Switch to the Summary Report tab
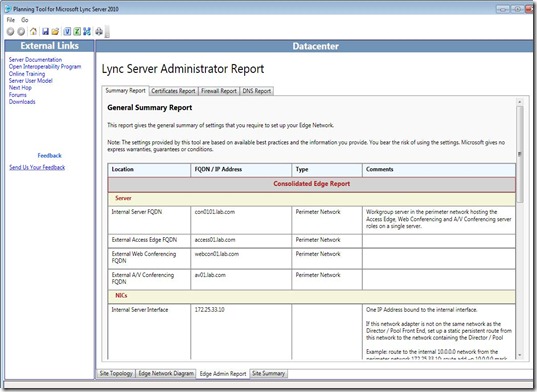 125,91
